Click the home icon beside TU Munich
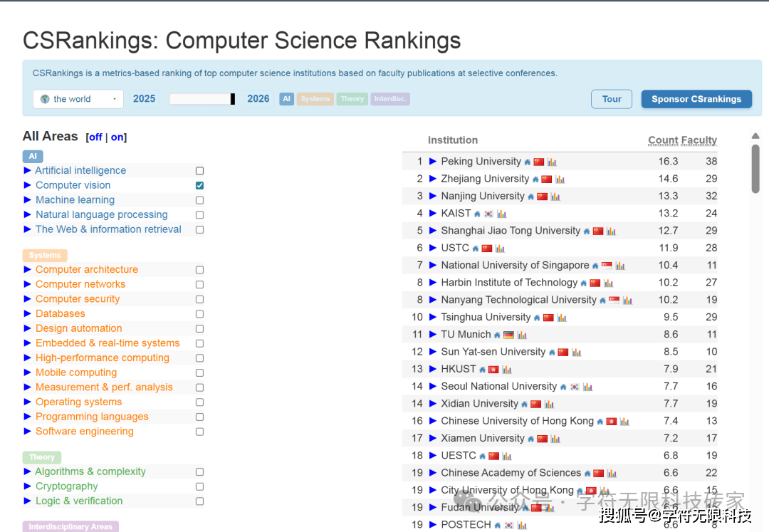This screenshot has width=769, height=532. [x=497, y=335]
